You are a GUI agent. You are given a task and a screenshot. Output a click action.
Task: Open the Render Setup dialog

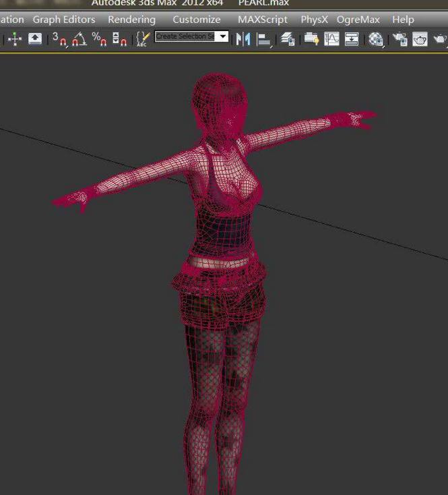pos(399,39)
